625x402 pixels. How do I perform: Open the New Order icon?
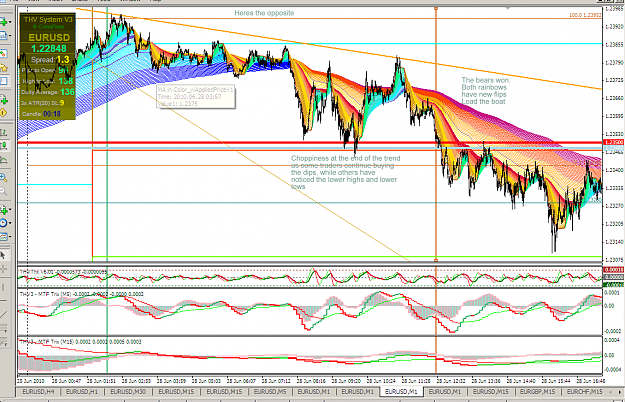click(x=4, y=99)
